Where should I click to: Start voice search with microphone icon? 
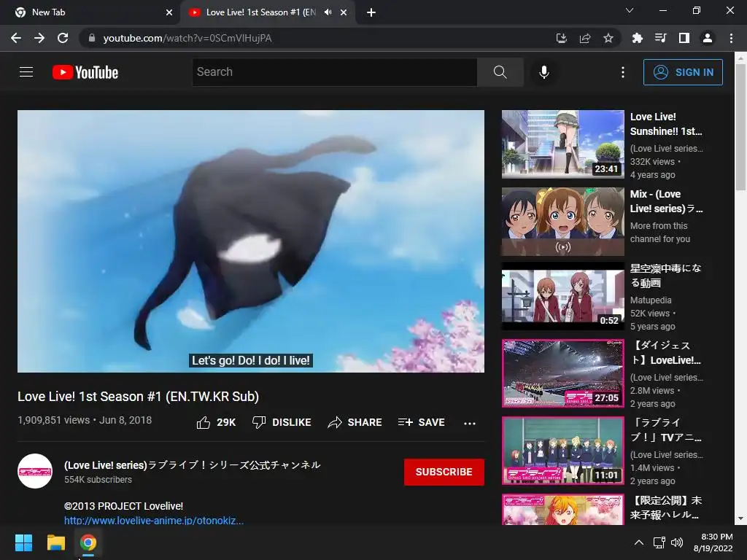pyautogui.click(x=543, y=72)
